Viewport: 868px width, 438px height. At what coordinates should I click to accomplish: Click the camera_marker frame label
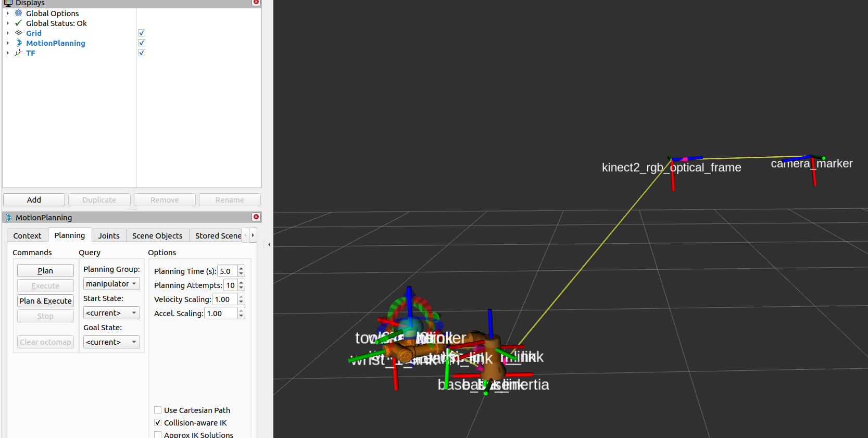812,164
